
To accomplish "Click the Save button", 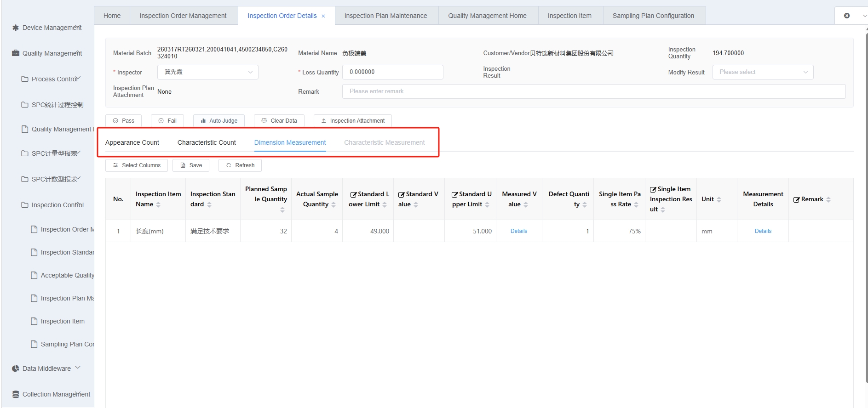I will pos(191,165).
